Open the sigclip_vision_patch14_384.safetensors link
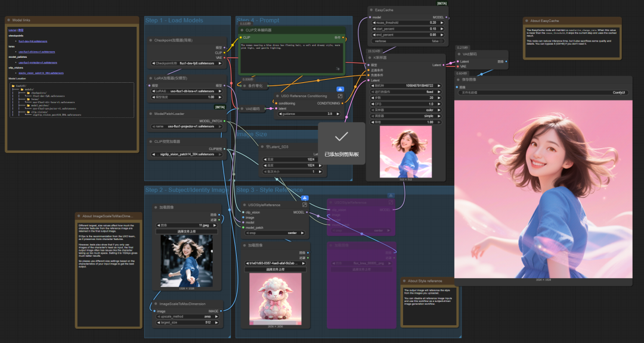This screenshot has height=343, width=644. 41,73
